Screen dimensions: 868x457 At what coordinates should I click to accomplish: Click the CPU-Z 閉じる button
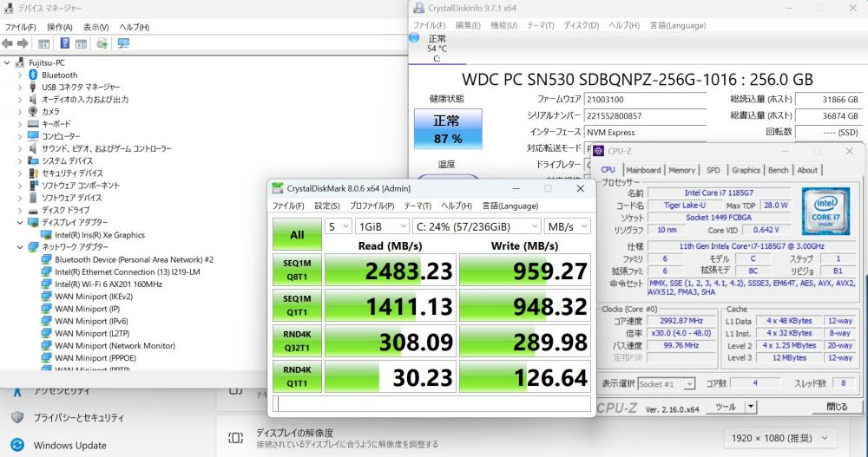point(837,407)
